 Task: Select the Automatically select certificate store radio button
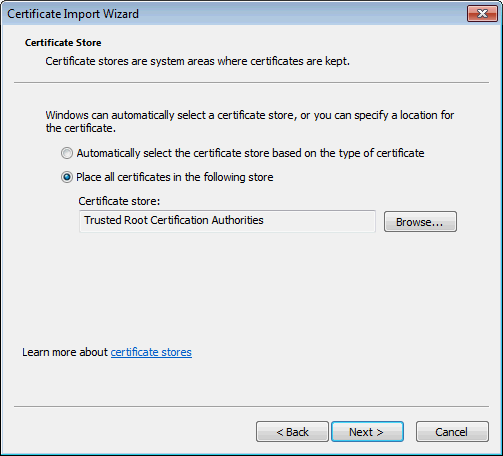pos(67,153)
